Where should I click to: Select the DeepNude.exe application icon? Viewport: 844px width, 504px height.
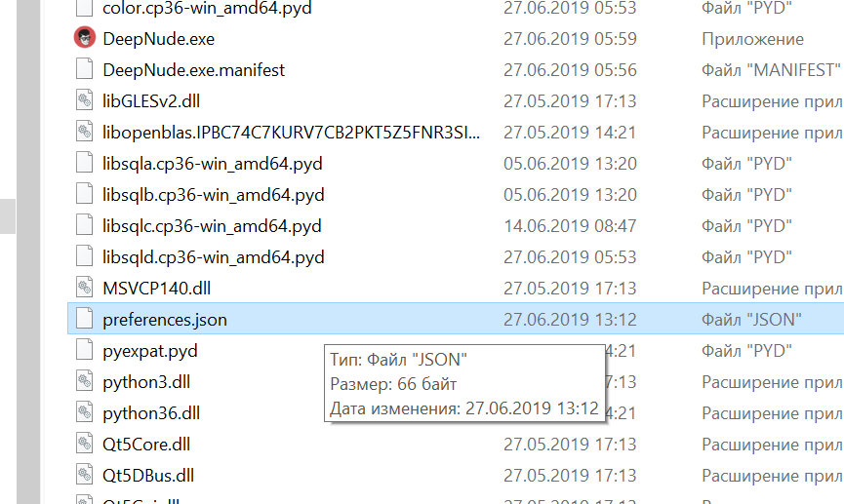point(85,38)
